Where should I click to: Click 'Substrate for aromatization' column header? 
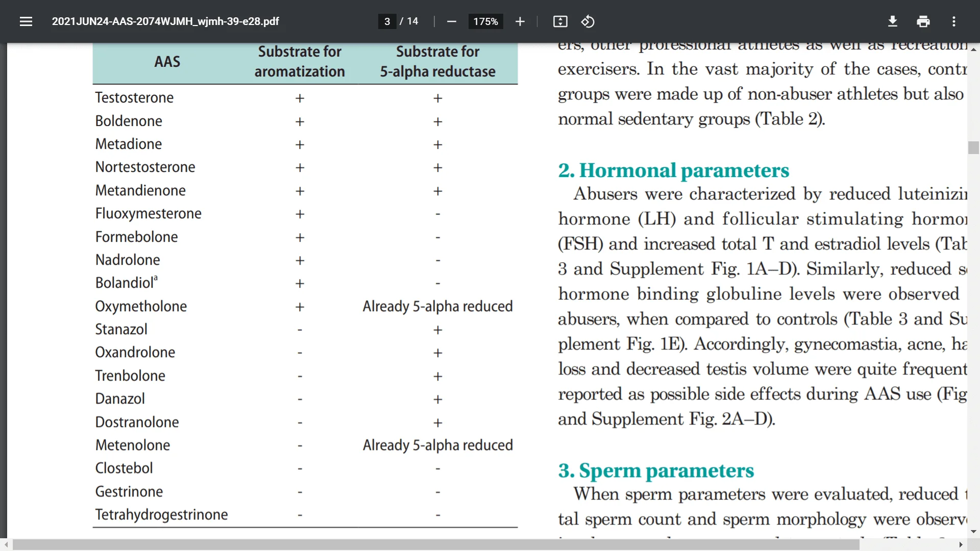point(300,62)
